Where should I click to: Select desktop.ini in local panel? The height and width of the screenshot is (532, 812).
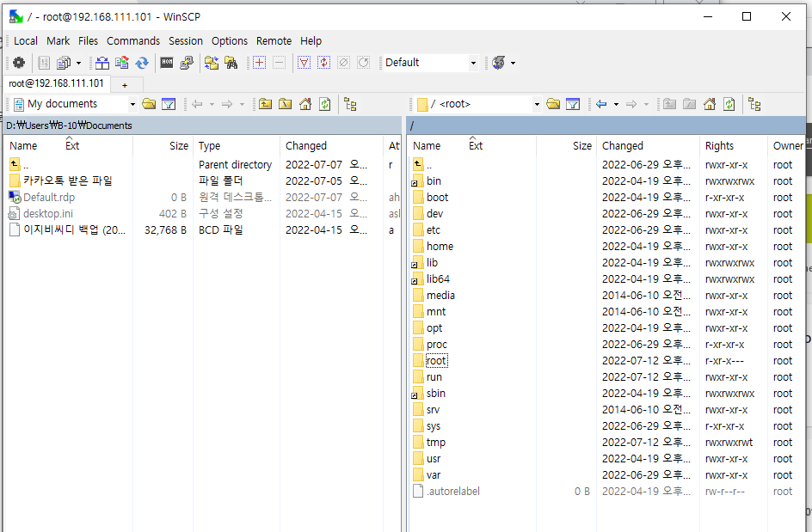[47, 214]
